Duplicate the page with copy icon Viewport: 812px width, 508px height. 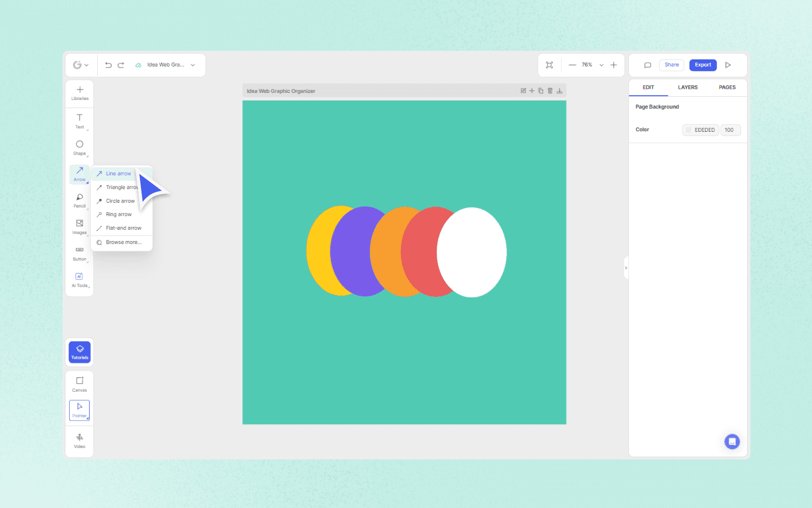point(540,90)
